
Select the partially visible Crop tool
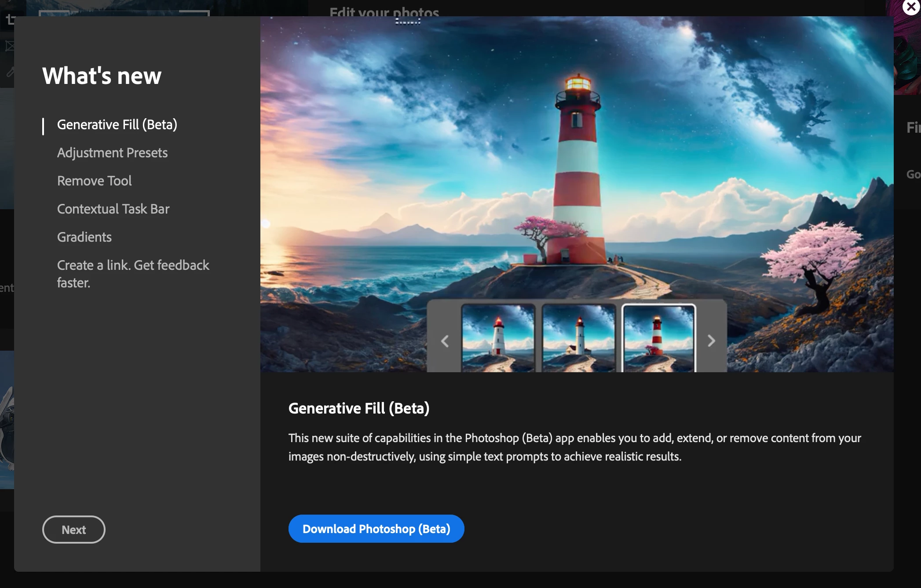(10, 19)
